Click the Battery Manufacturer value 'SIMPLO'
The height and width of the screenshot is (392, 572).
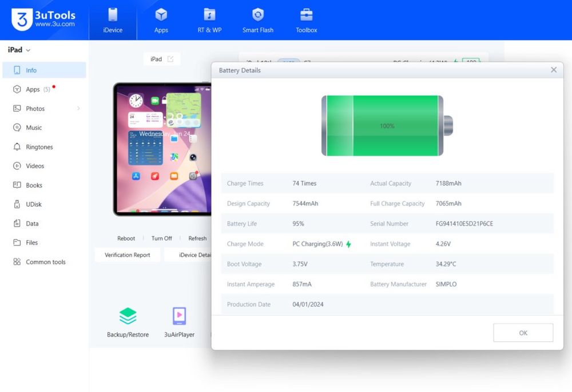pos(446,284)
